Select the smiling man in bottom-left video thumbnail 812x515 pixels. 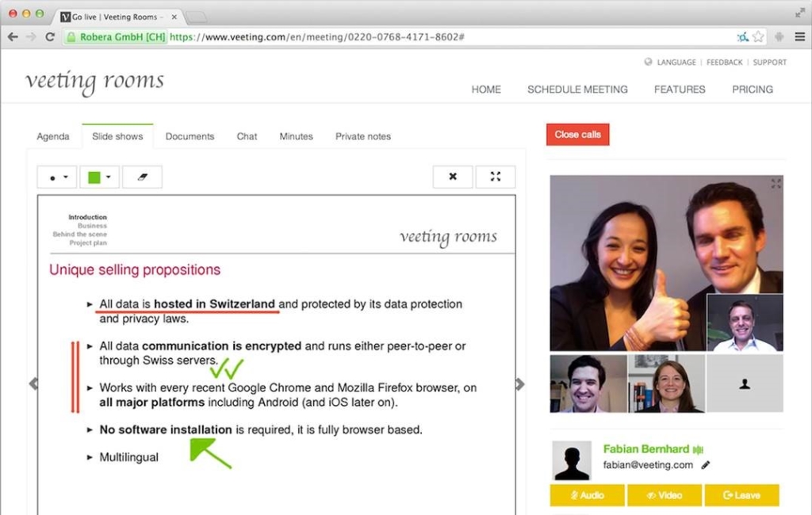tap(588, 383)
